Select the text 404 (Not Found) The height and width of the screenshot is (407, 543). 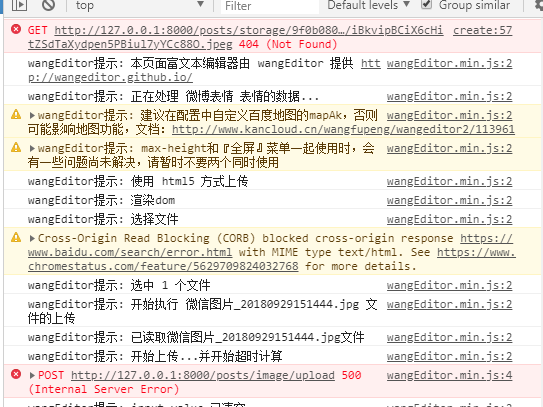pos(288,44)
